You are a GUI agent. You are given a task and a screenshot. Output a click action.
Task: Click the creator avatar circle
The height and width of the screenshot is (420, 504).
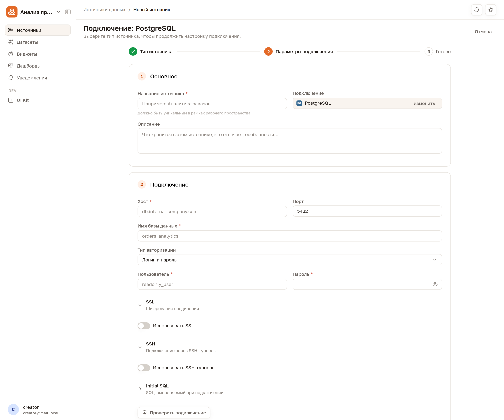click(13, 410)
